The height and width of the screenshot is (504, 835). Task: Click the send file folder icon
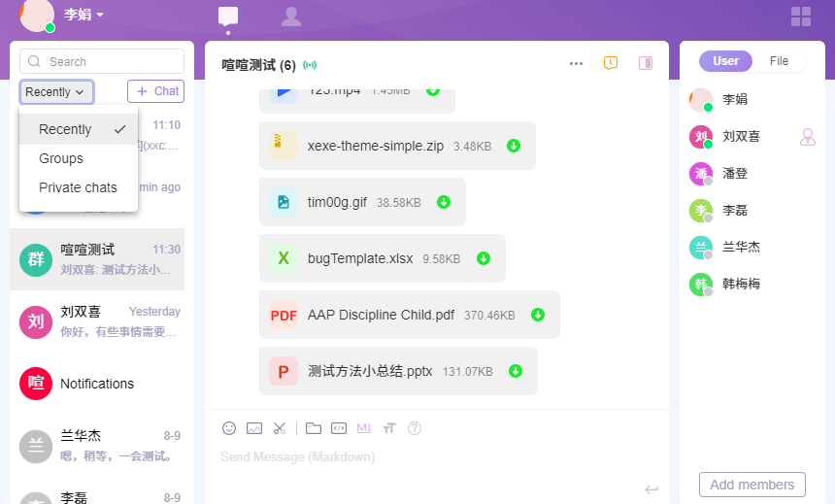[313, 428]
